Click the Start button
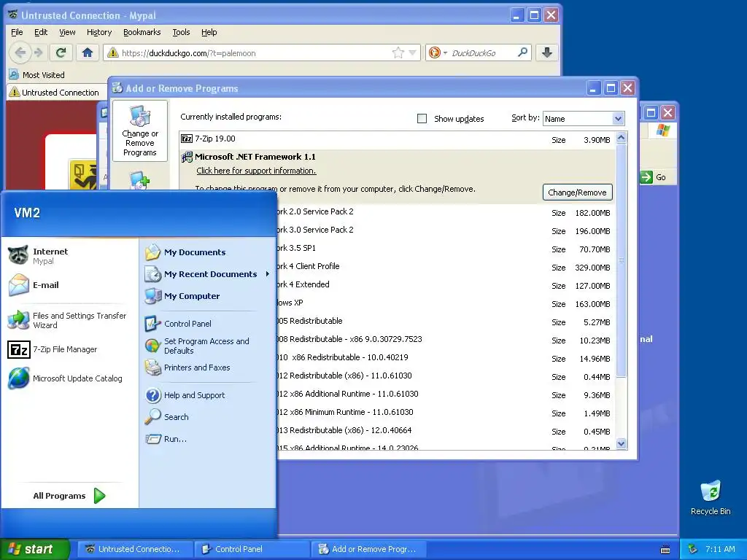The height and width of the screenshot is (560, 747). coord(35,549)
